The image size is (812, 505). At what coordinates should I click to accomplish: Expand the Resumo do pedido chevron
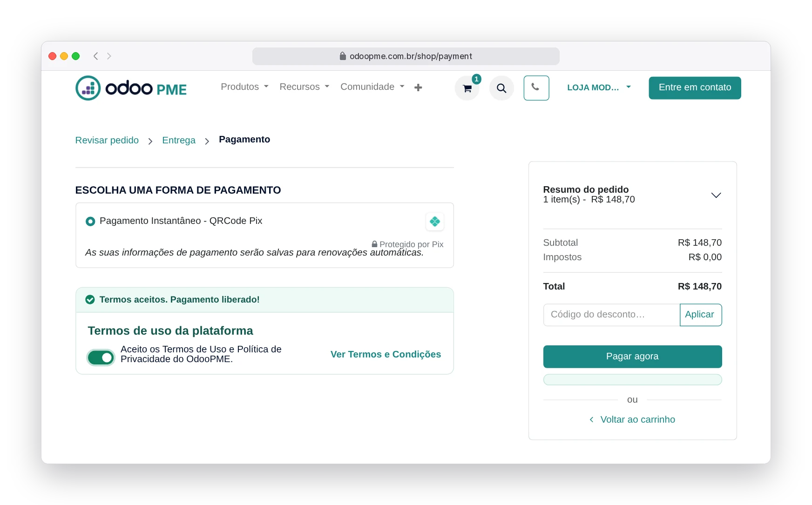(716, 195)
